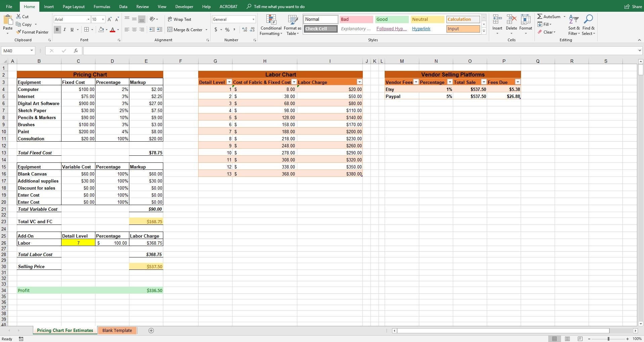Screen dimensions: 644x342
Task: Toggle bold formatting
Action: 57,30
